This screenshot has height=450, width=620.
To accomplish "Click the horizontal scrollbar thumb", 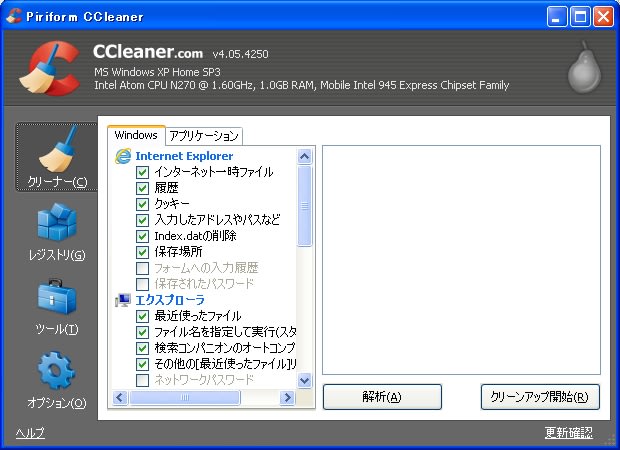I will tap(185, 397).
